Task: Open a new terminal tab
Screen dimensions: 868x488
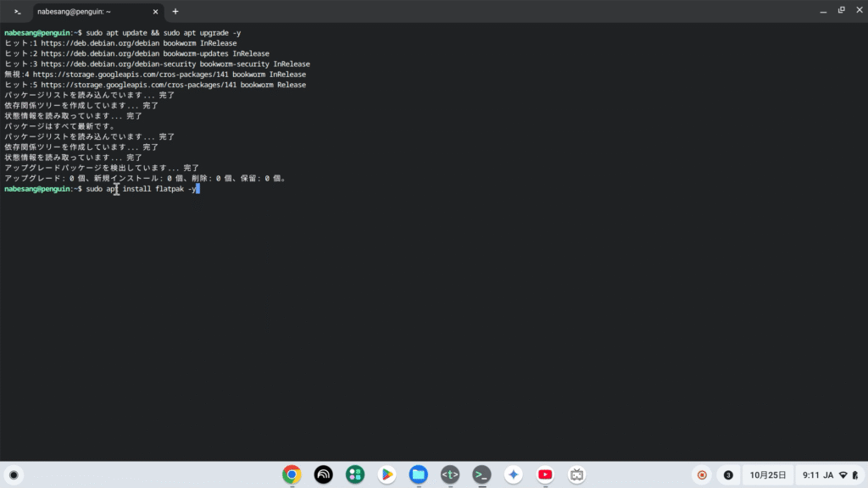Action: pyautogui.click(x=175, y=12)
